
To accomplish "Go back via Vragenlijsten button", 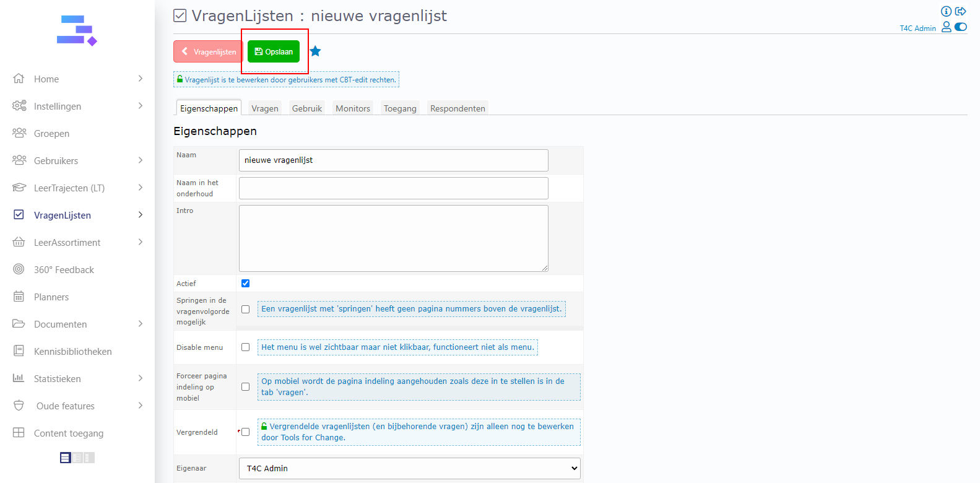I will tap(208, 51).
